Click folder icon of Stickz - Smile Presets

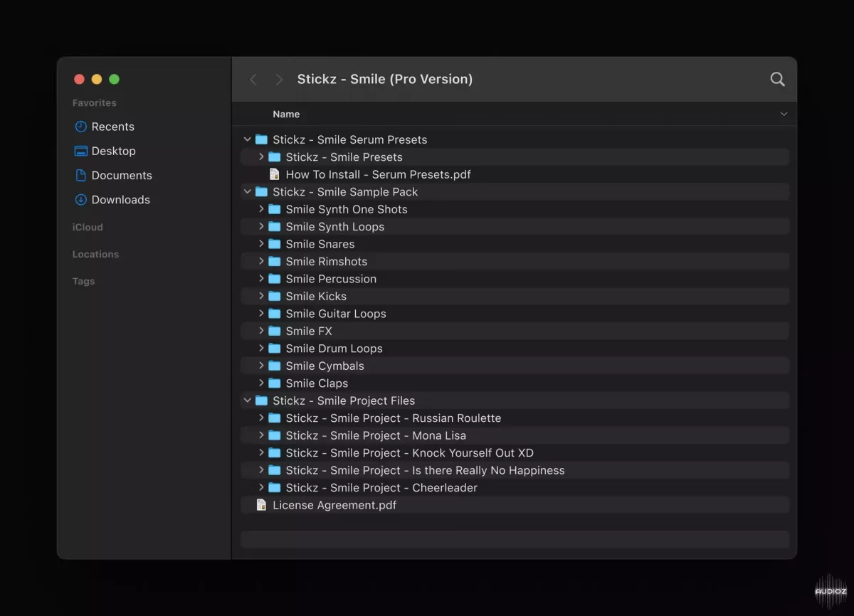click(275, 157)
